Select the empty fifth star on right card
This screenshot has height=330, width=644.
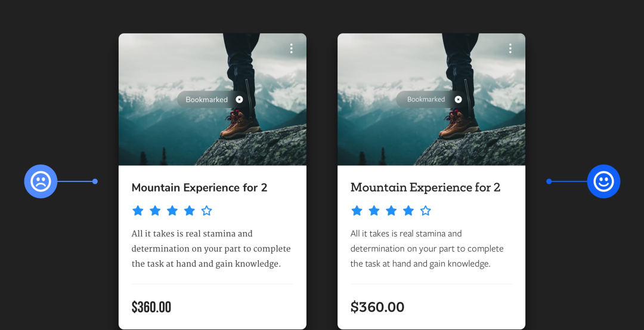pos(426,211)
